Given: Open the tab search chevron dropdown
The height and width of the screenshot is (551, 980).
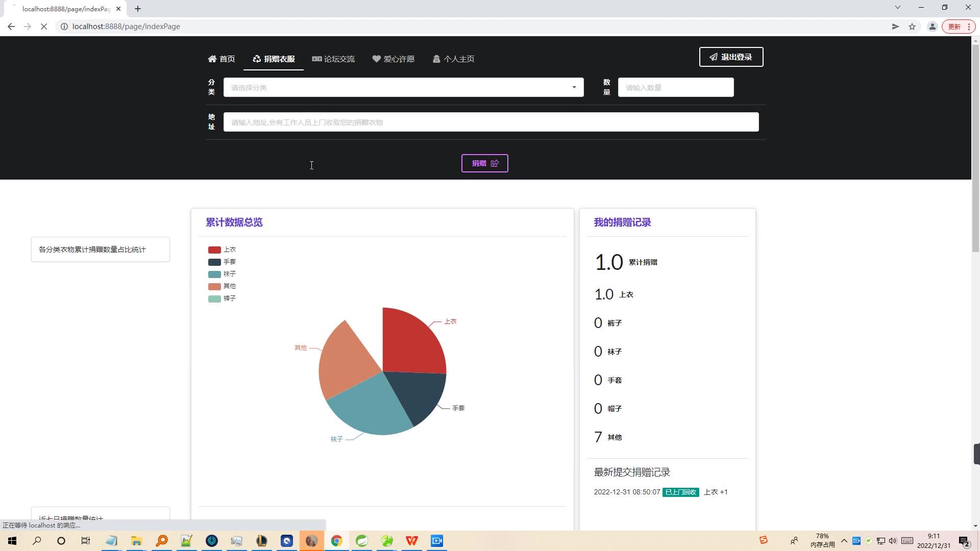Looking at the screenshot, I should coord(897,8).
